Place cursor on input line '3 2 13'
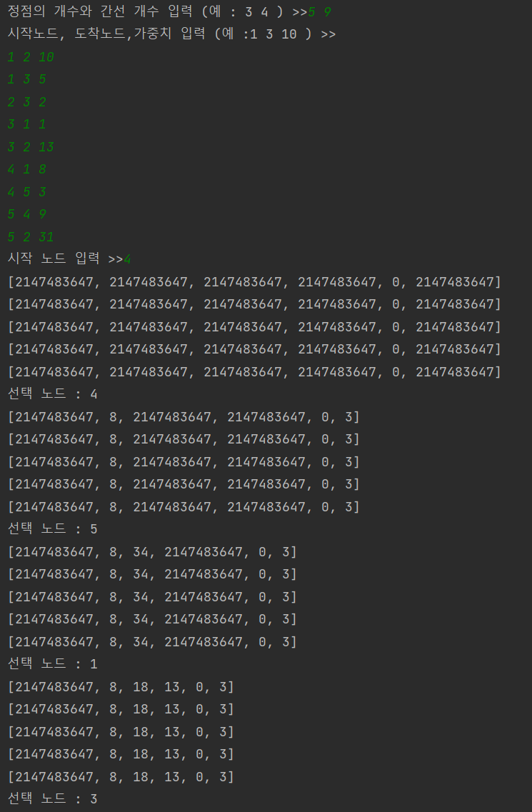Screen dimensions: 532x812 click(x=31, y=147)
